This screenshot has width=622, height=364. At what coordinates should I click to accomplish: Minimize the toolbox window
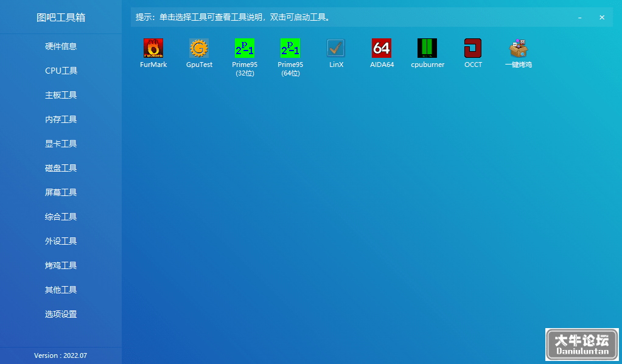click(579, 18)
